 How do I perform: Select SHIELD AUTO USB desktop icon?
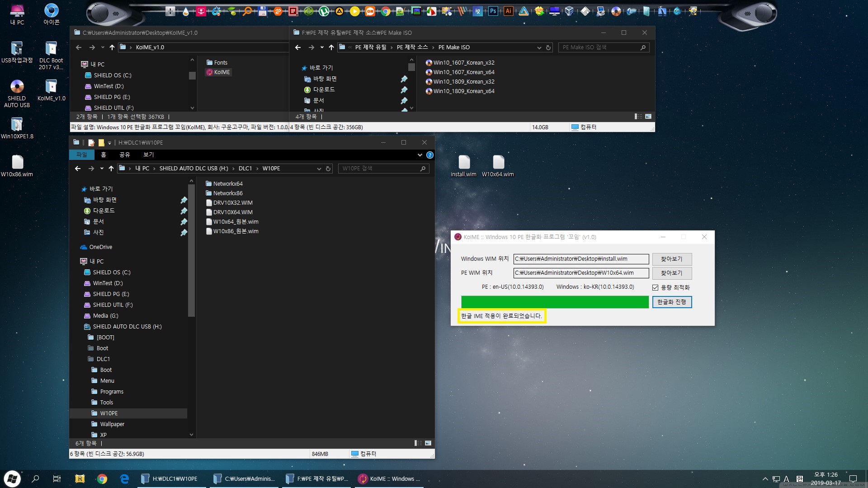17,94
